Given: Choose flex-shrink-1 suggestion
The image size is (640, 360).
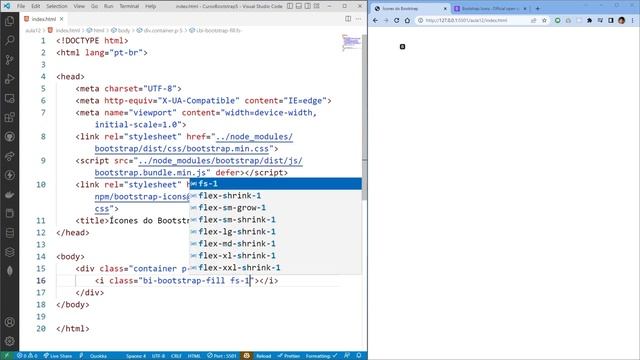Looking at the screenshot, I should click(x=276, y=196).
